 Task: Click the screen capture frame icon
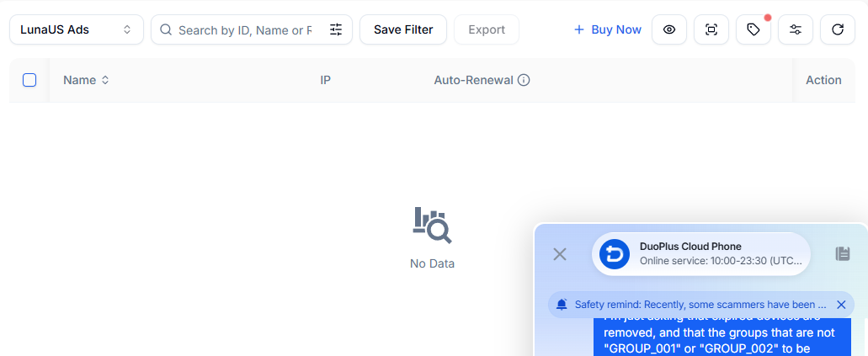click(x=711, y=29)
